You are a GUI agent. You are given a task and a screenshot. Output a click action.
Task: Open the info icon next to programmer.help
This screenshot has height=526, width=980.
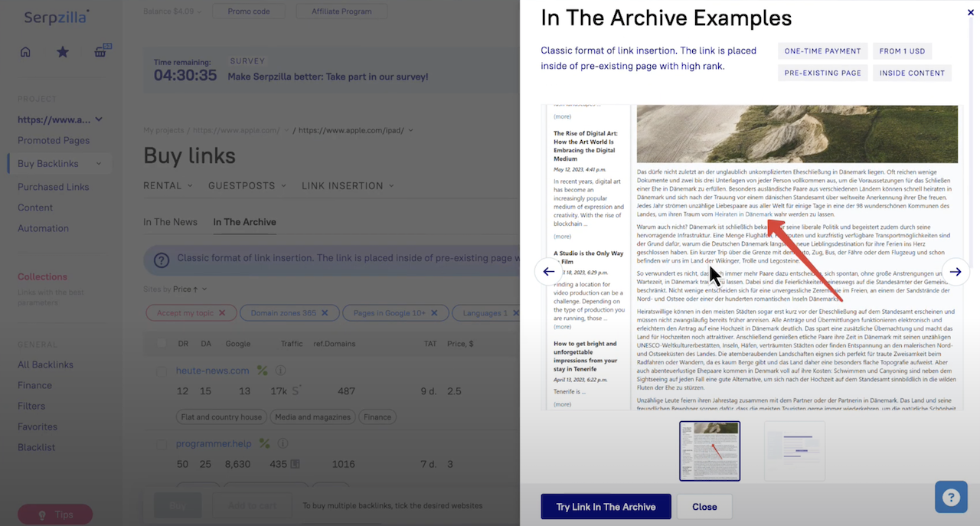click(x=283, y=443)
